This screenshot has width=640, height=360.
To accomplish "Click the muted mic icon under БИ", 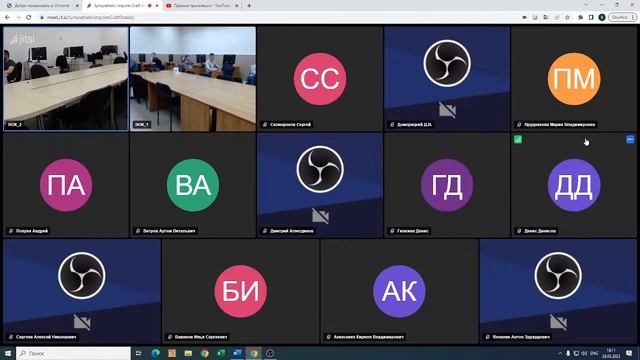I will tap(170, 337).
